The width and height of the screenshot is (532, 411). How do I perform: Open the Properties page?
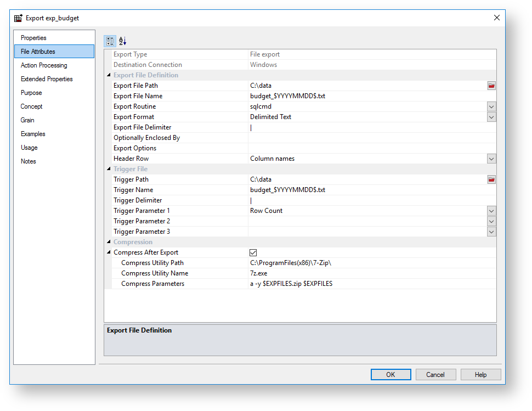tap(54, 38)
